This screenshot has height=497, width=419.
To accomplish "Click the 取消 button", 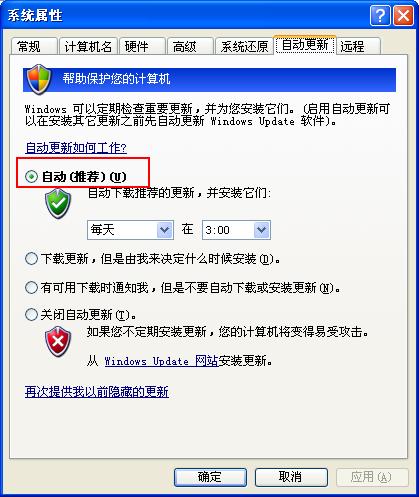I will pos(291,477).
